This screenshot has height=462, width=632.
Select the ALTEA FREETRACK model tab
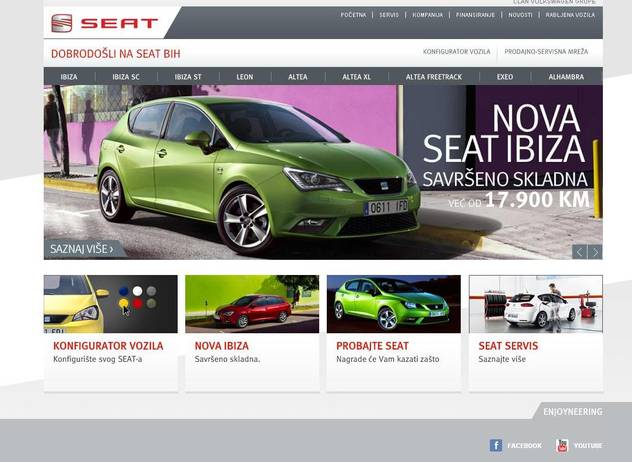coord(434,77)
